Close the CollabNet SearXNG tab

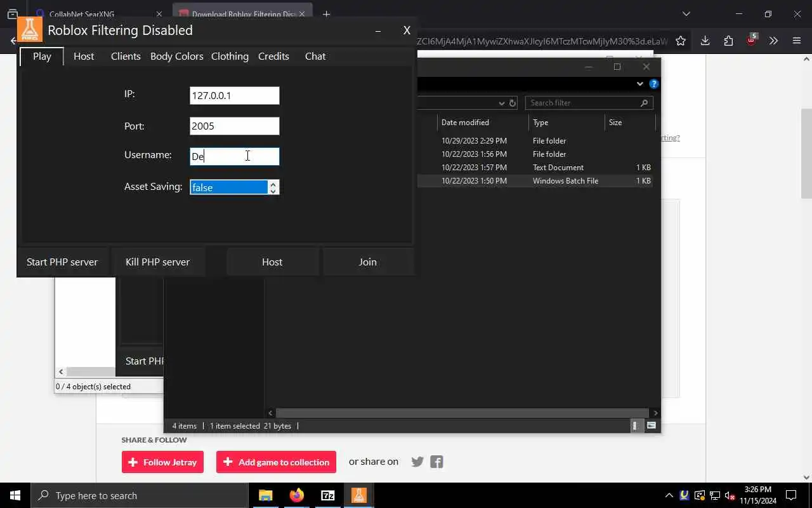point(159,14)
